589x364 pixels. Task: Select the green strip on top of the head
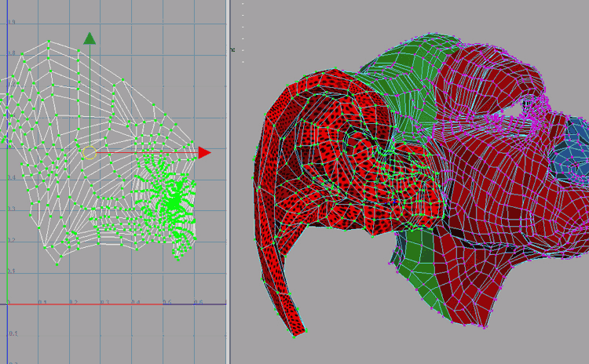pyautogui.click(x=412, y=78)
